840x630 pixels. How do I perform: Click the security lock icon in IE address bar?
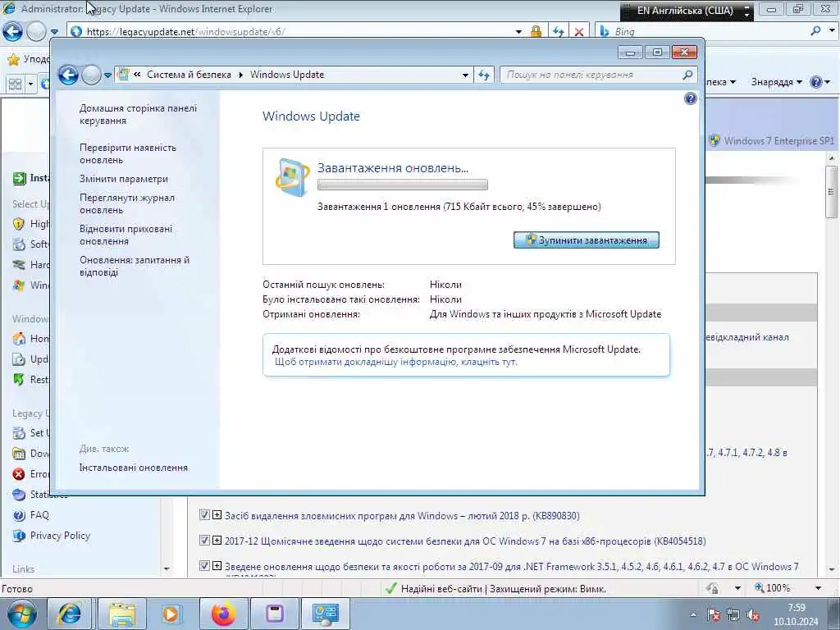click(x=536, y=32)
